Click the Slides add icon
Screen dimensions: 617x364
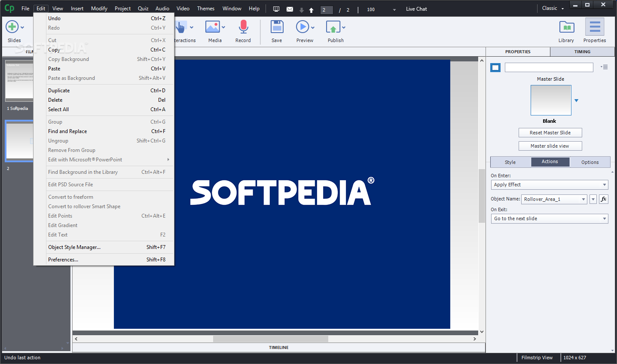[x=12, y=27]
